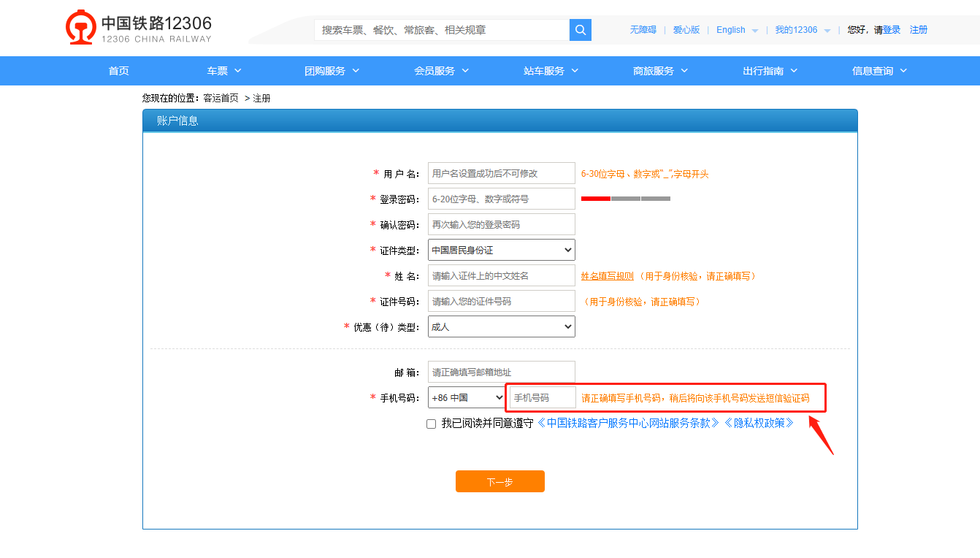Open the 无障碍 accessibility link
The height and width of the screenshot is (558, 980).
pyautogui.click(x=643, y=30)
